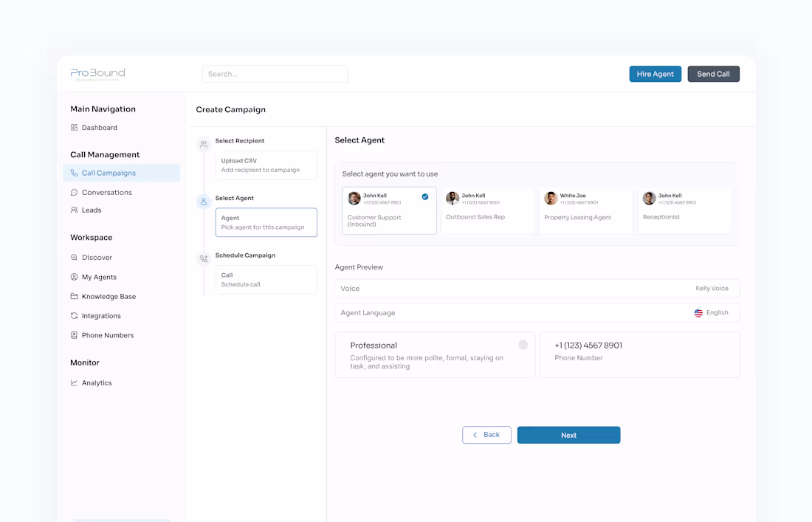The width and height of the screenshot is (812, 522).
Task: Open the Upload CSV step card
Action: [266, 165]
